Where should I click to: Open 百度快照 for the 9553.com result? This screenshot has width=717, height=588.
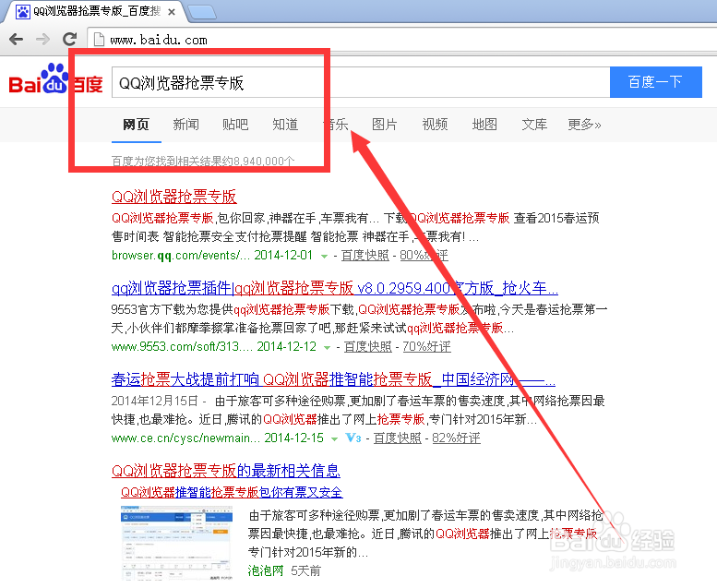367,347
